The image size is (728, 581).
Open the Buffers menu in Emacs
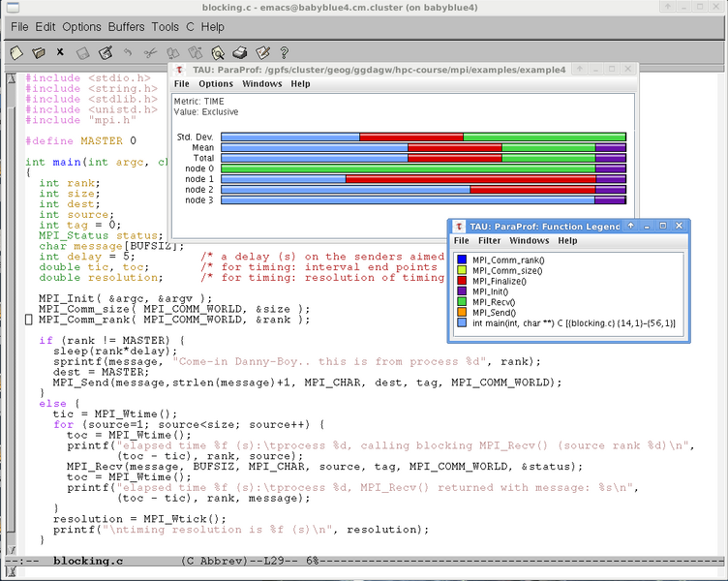pos(126,27)
